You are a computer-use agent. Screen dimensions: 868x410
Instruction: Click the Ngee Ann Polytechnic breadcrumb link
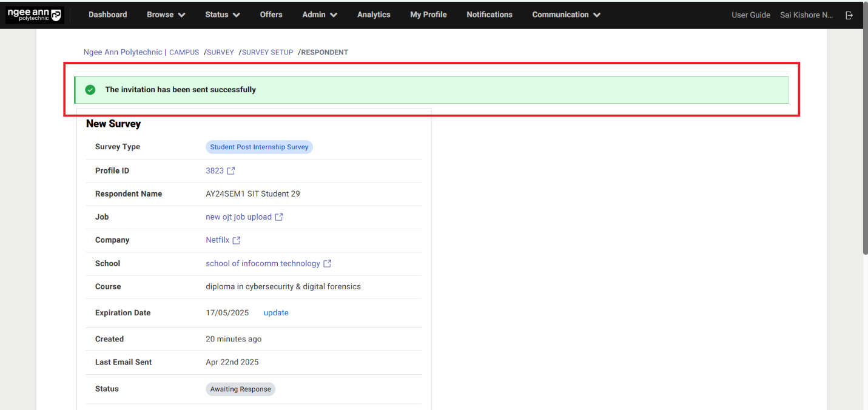click(123, 52)
